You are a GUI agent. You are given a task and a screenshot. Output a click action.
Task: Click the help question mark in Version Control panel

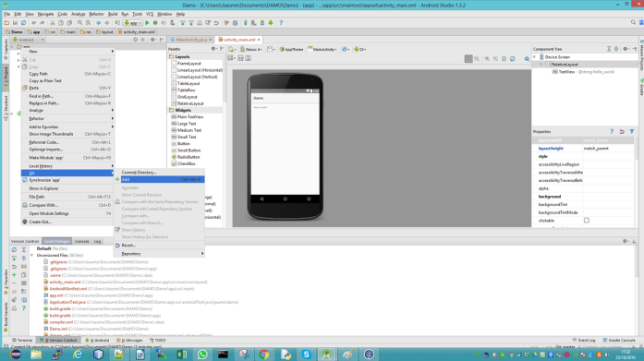(x=24, y=308)
